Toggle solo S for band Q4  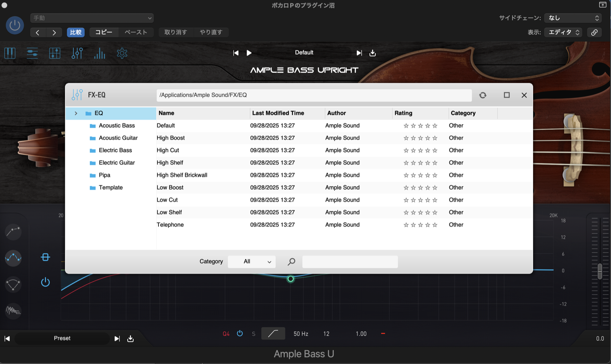point(254,334)
